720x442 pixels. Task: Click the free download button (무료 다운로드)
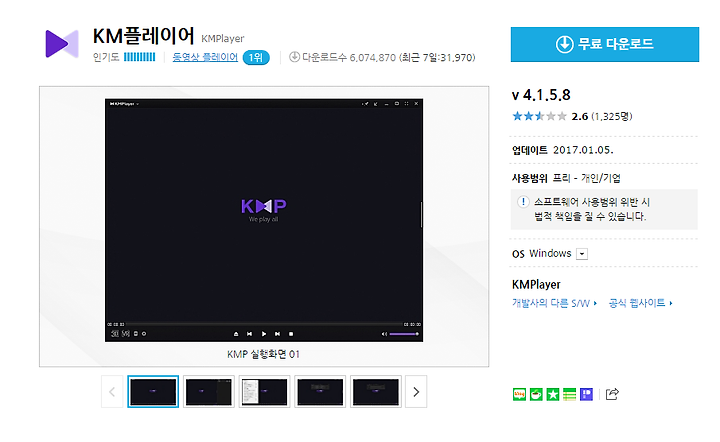pyautogui.click(x=604, y=44)
